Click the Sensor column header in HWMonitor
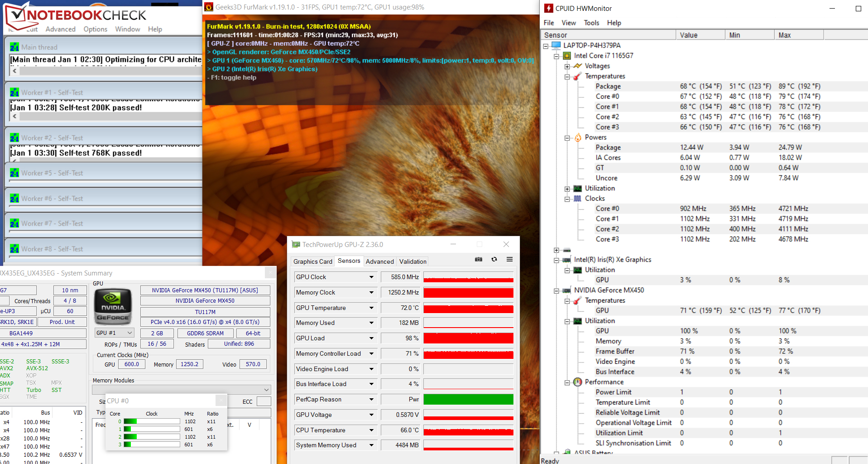The height and width of the screenshot is (464, 868). [608, 35]
